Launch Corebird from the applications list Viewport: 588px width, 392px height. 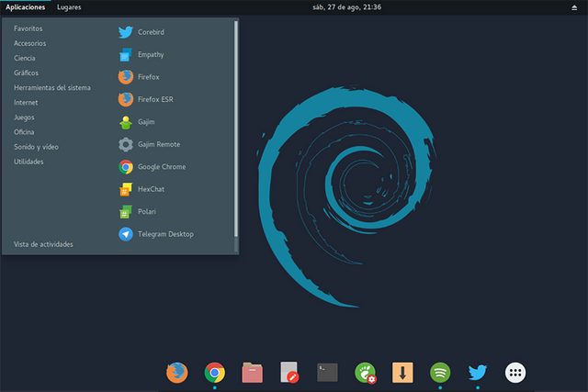point(156,32)
